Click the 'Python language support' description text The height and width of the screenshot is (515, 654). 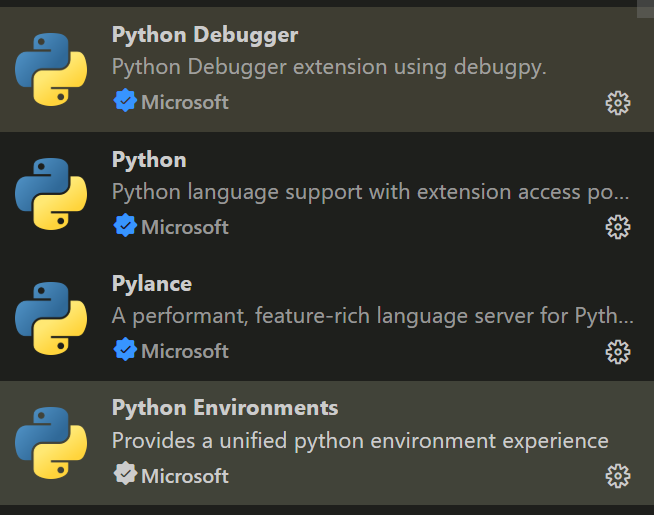(370, 191)
